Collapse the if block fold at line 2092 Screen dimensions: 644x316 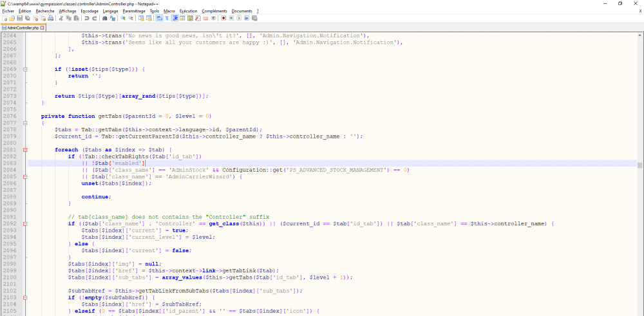25,224
